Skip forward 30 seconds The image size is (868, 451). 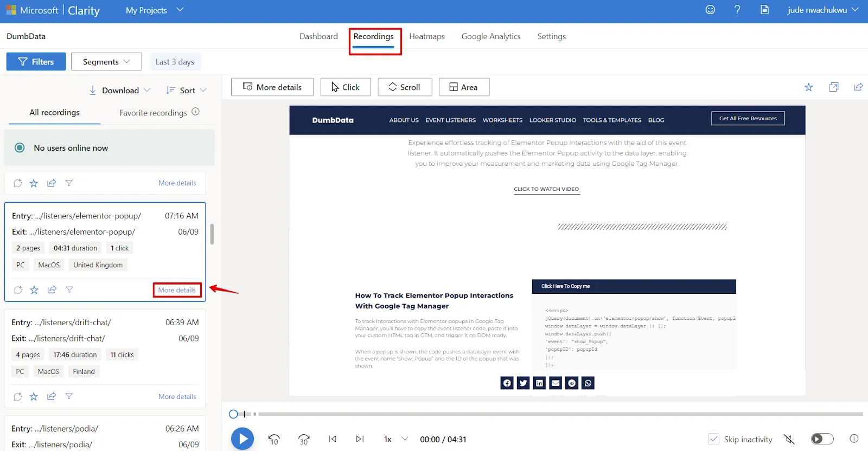pos(304,439)
